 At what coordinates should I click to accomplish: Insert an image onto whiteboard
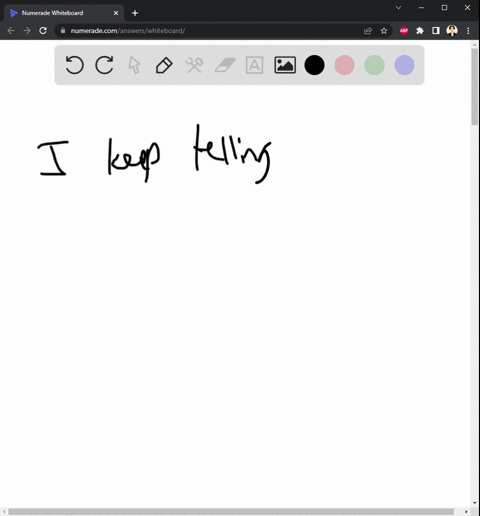285,65
